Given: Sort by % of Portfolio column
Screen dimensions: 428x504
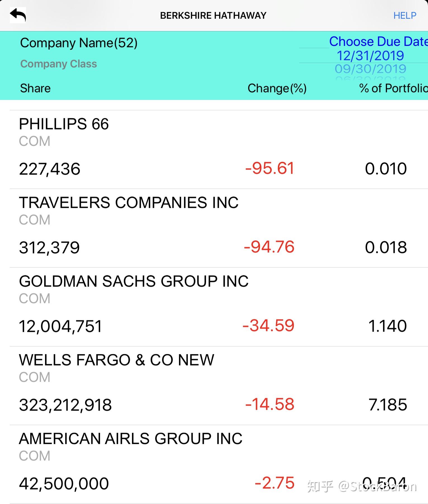Looking at the screenshot, I should click(x=393, y=88).
